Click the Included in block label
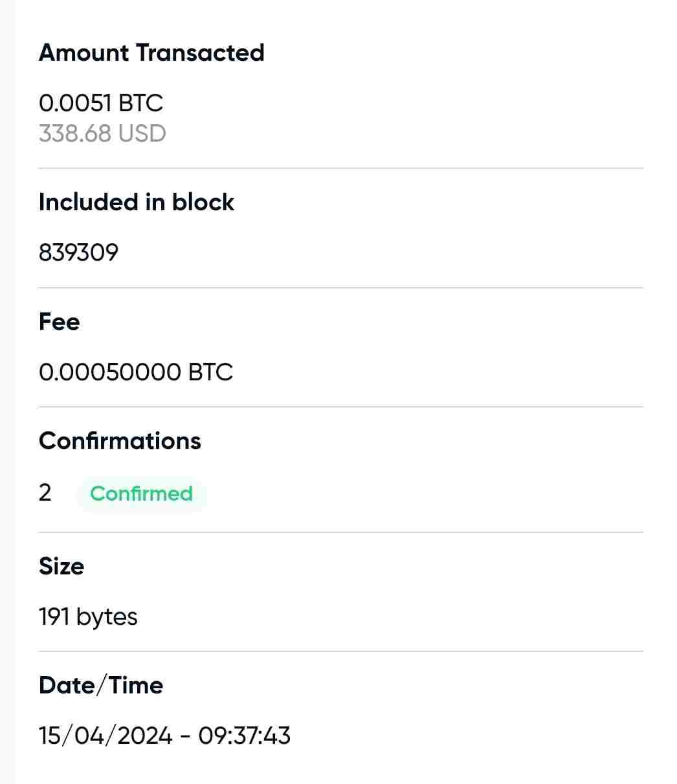This screenshot has width=677, height=784. click(136, 202)
